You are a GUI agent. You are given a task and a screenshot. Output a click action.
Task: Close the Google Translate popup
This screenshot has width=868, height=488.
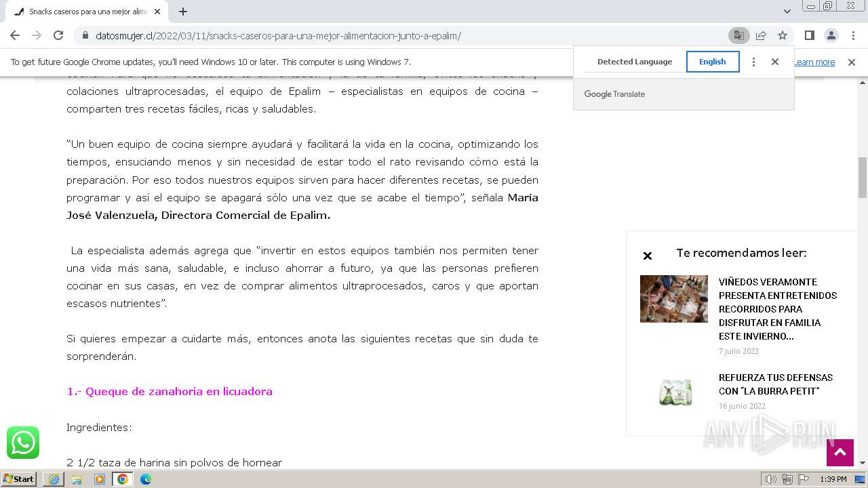pos(775,62)
